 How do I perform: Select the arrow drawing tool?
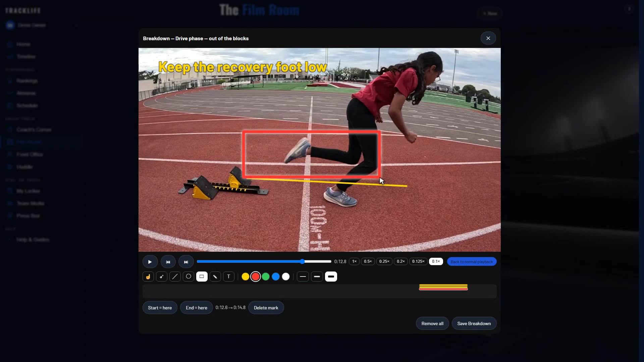point(162,277)
